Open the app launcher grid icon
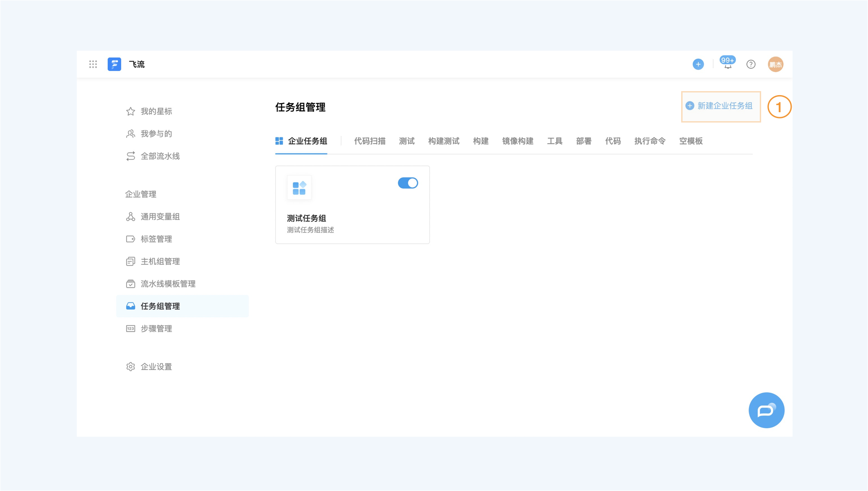The width and height of the screenshot is (868, 491). tap(93, 64)
